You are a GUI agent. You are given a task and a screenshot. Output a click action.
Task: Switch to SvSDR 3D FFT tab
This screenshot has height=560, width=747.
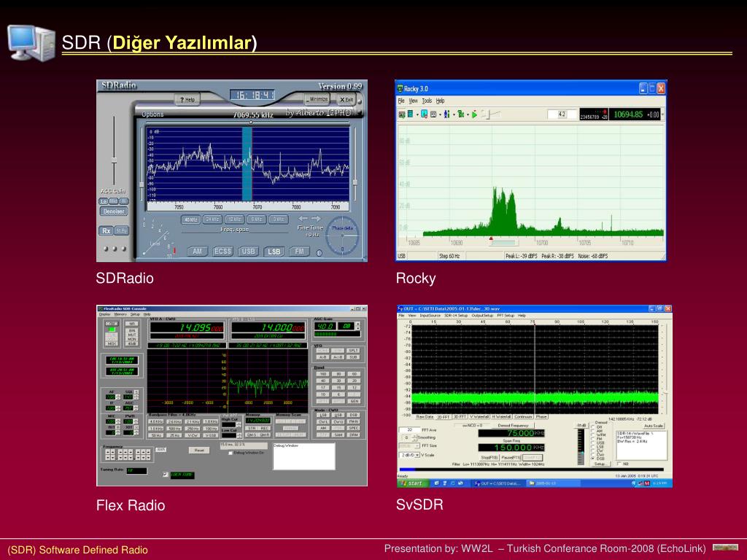click(x=460, y=416)
